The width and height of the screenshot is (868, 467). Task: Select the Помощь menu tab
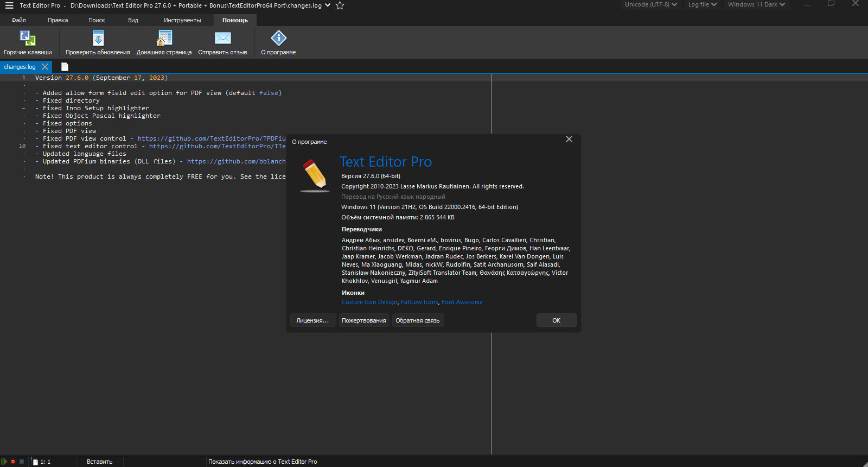[x=235, y=20]
